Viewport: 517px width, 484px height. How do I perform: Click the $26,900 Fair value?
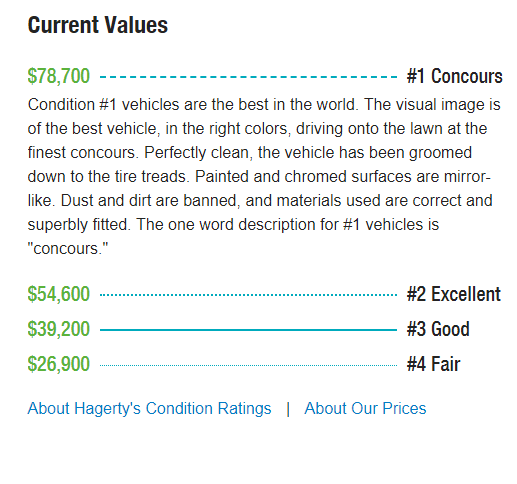pos(59,364)
